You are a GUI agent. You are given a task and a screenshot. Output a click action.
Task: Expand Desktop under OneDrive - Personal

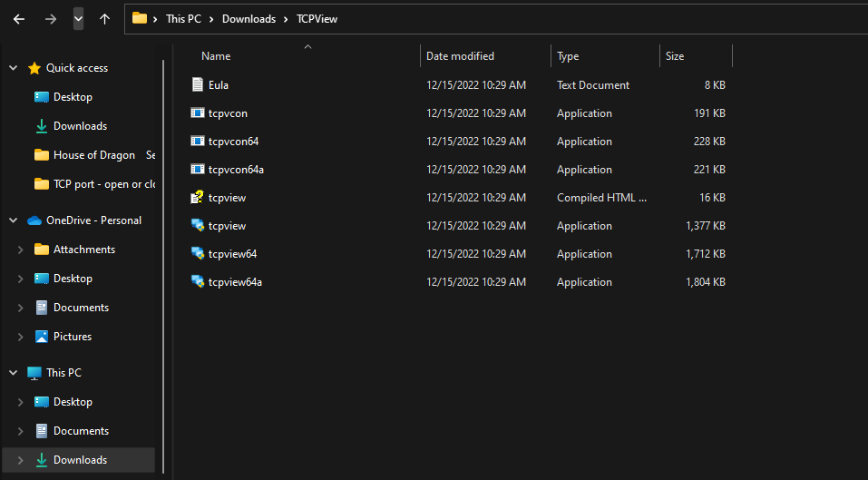point(21,279)
